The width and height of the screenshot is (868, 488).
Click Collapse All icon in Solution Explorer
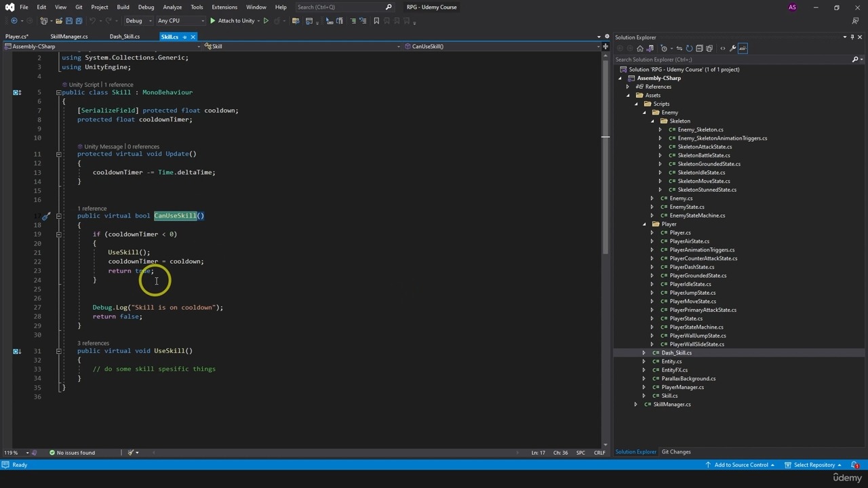(x=699, y=48)
